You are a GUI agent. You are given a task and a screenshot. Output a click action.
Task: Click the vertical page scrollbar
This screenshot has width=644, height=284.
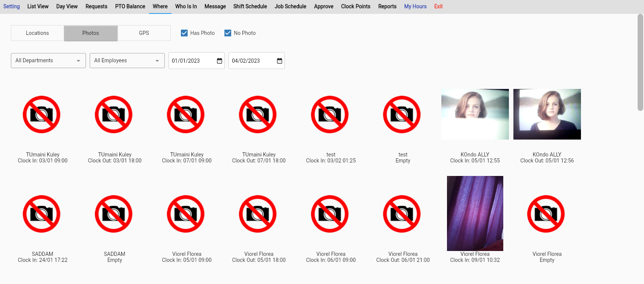point(641,62)
